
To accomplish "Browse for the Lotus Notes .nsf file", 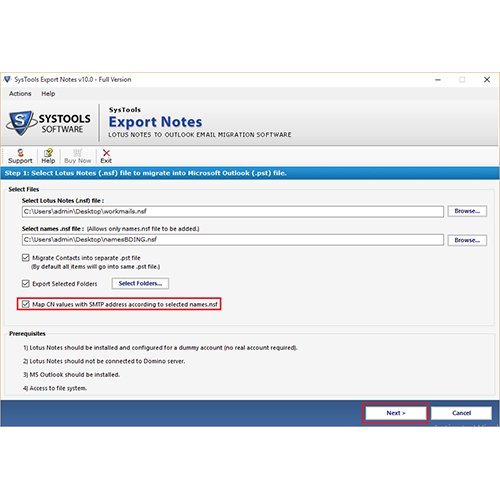I will (x=467, y=211).
